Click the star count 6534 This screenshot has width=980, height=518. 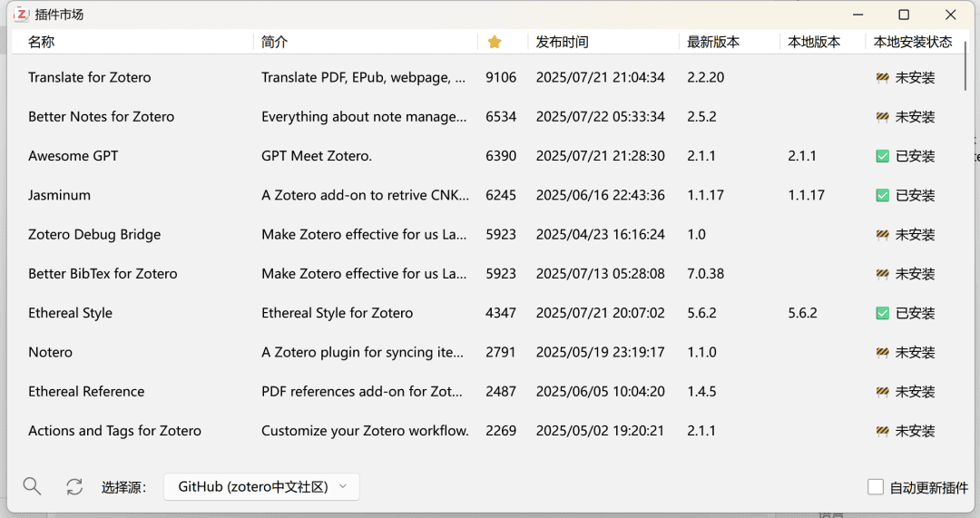[x=501, y=117]
